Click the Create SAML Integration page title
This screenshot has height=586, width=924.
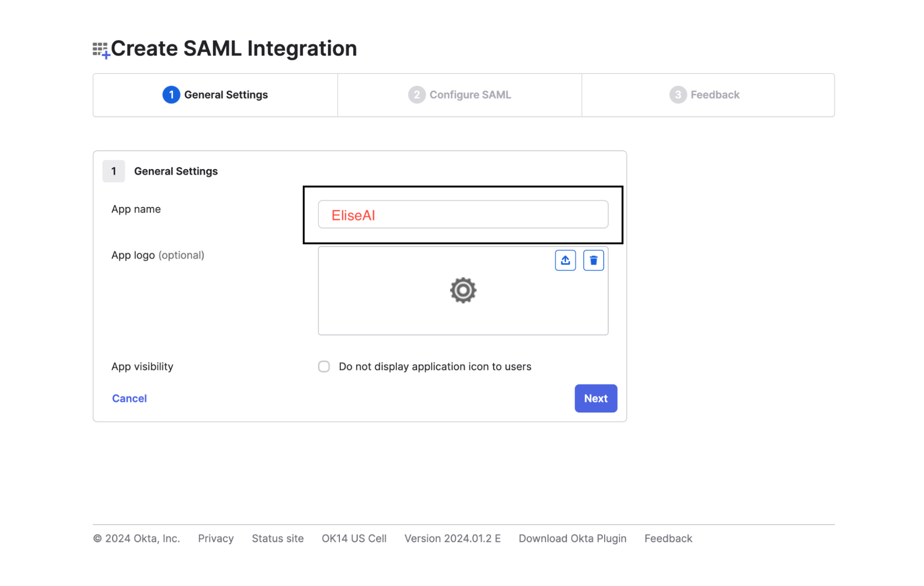234,49
